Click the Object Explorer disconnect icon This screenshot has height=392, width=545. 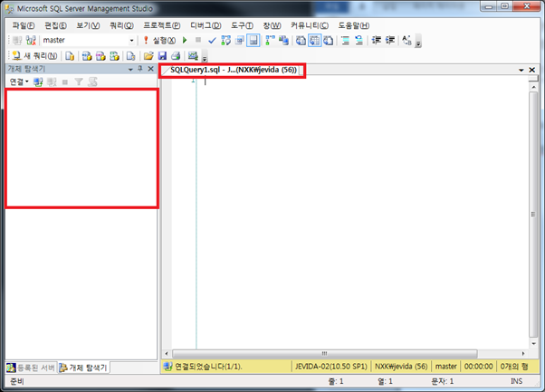52,82
